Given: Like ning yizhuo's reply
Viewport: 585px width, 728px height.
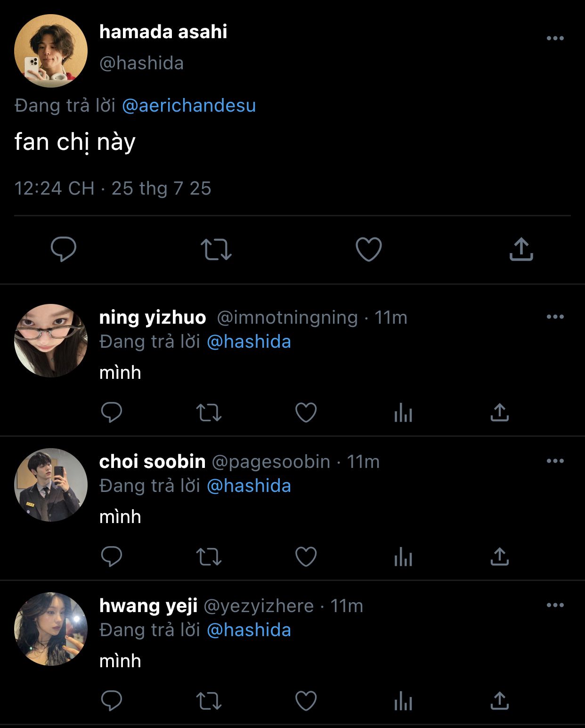Looking at the screenshot, I should tap(306, 413).
